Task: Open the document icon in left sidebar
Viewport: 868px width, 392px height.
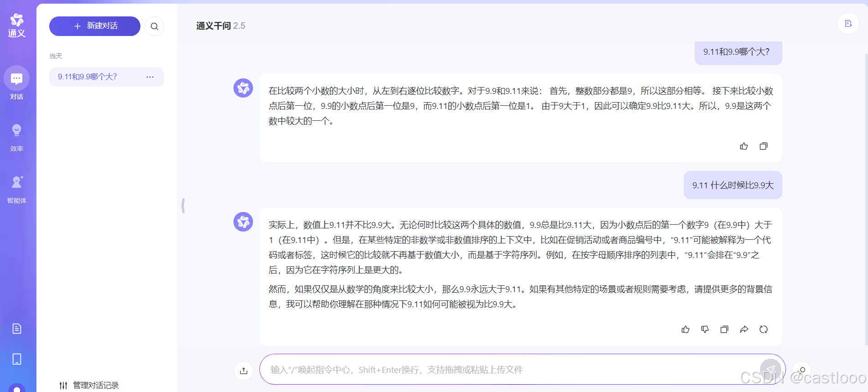Action: pos(17,329)
